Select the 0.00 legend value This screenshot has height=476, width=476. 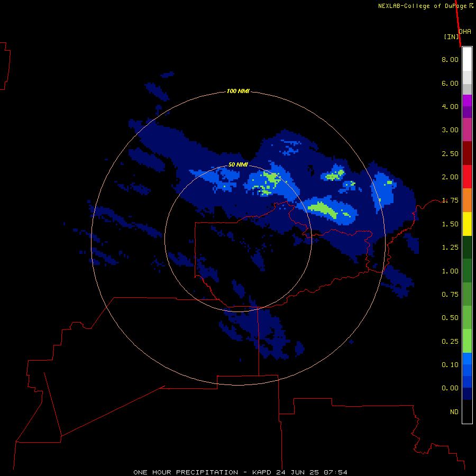click(450, 388)
